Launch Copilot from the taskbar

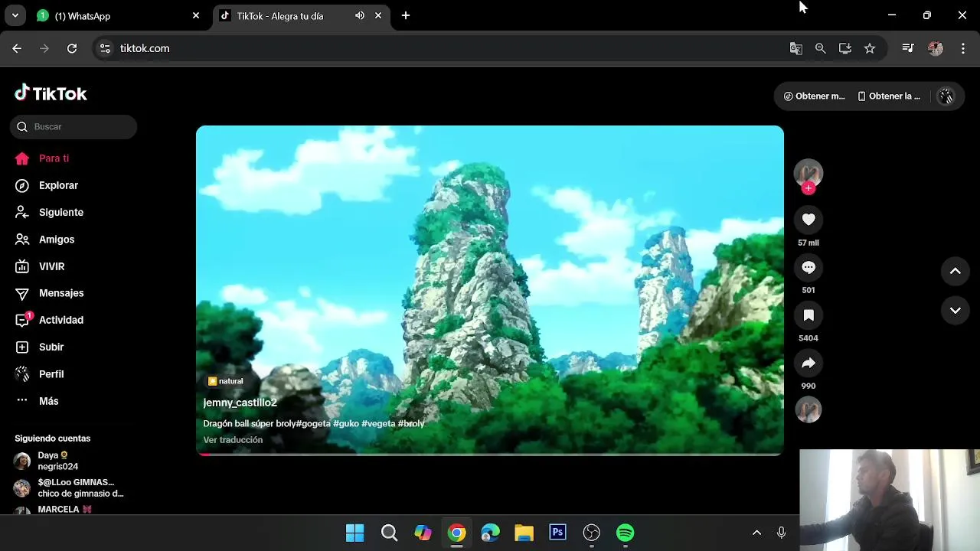pos(423,533)
